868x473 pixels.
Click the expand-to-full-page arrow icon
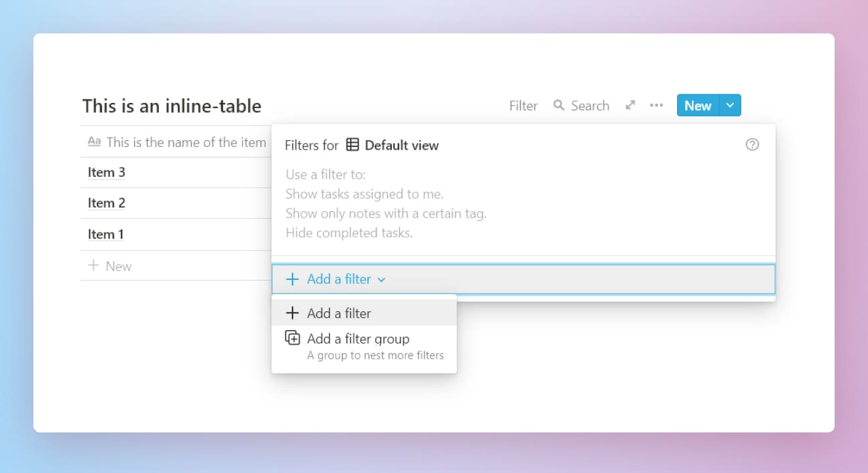click(x=630, y=105)
